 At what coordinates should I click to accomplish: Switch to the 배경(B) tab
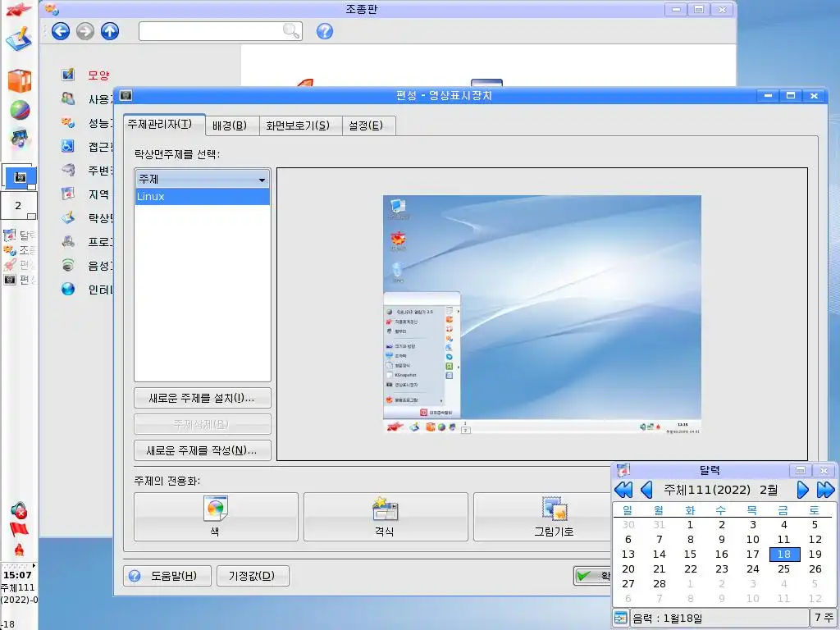pos(232,126)
